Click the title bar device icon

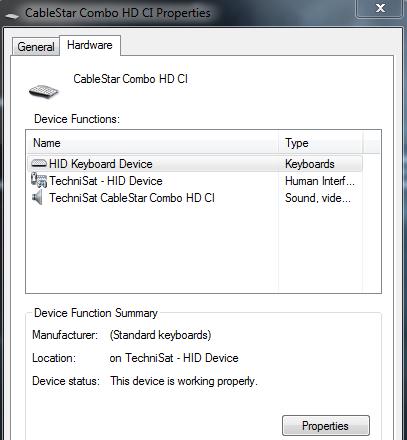pyautogui.click(x=12, y=15)
